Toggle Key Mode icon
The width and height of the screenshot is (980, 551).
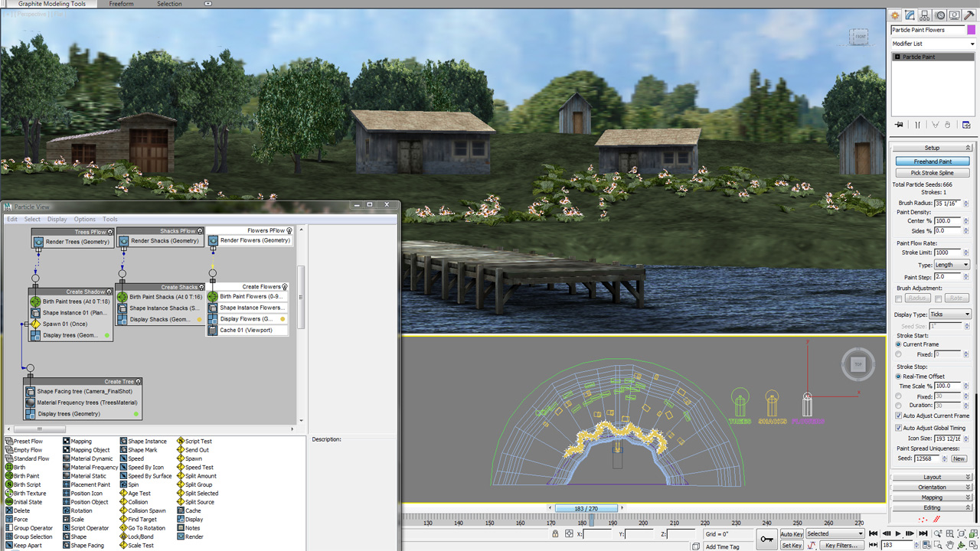click(x=874, y=545)
